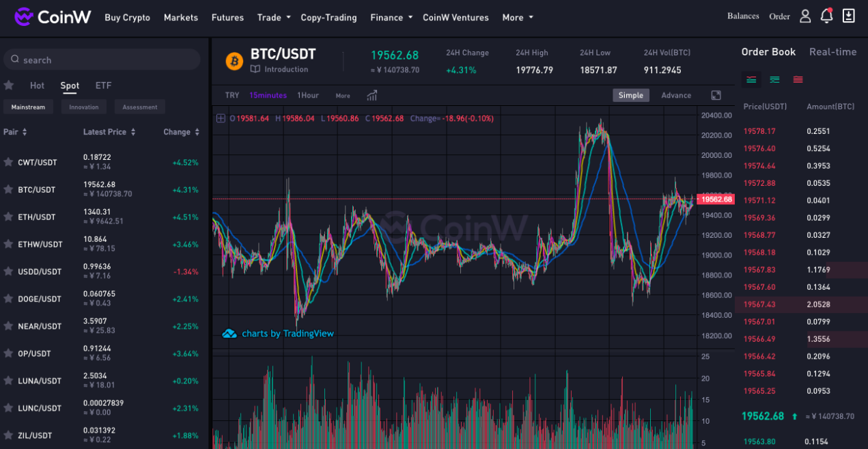Expand the chart to fullscreen
The height and width of the screenshot is (449, 868).
pyautogui.click(x=716, y=95)
